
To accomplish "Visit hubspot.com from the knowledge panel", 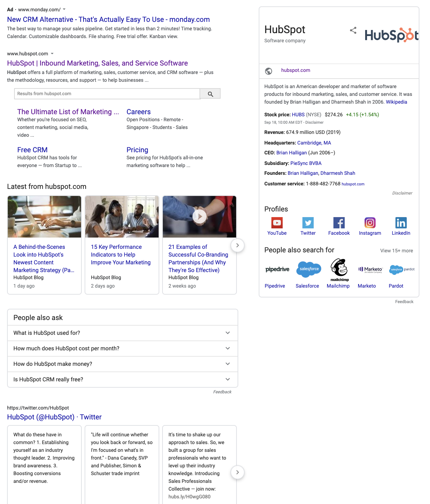I will tap(296, 70).
